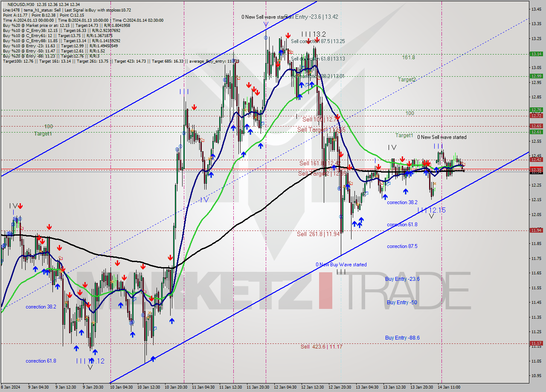Click the 'Buy Entry -23.6' label
The width and height of the screenshot is (546, 392).
coord(402,279)
